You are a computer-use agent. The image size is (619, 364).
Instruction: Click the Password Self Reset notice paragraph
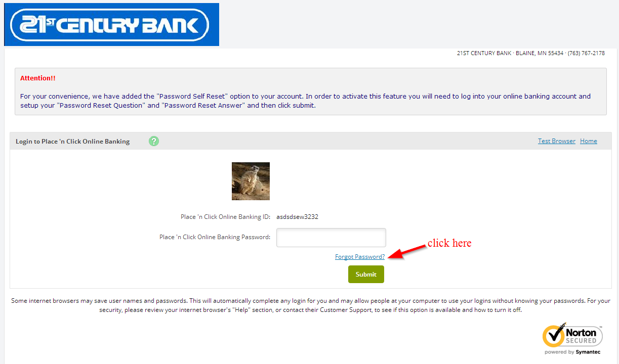[x=305, y=101]
